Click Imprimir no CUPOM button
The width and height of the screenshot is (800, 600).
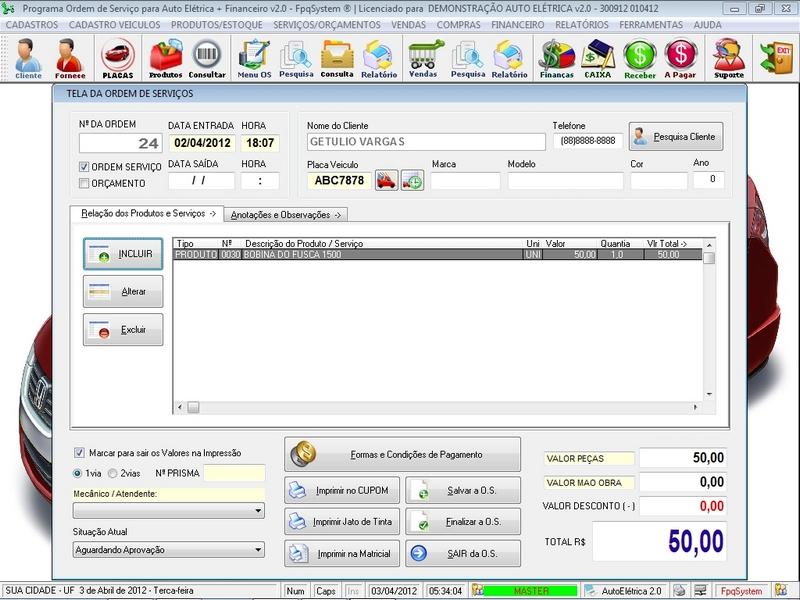(342, 490)
